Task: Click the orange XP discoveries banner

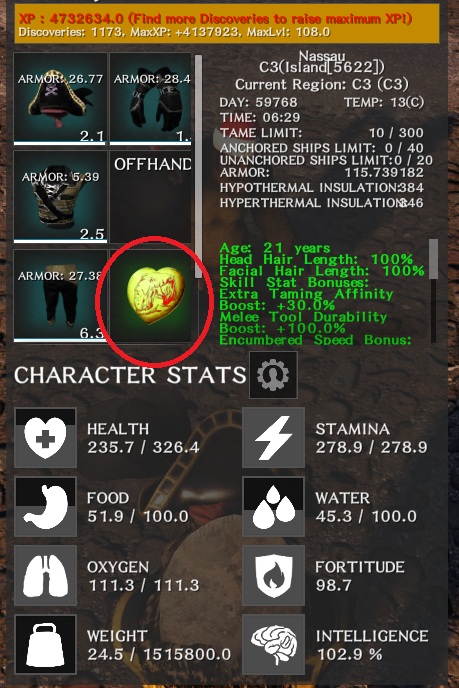Action: click(227, 24)
